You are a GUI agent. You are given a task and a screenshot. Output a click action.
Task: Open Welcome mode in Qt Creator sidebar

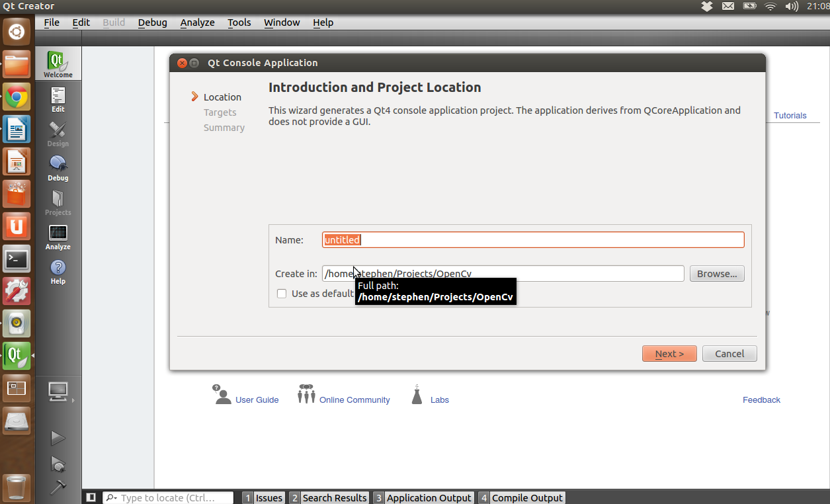(58, 63)
